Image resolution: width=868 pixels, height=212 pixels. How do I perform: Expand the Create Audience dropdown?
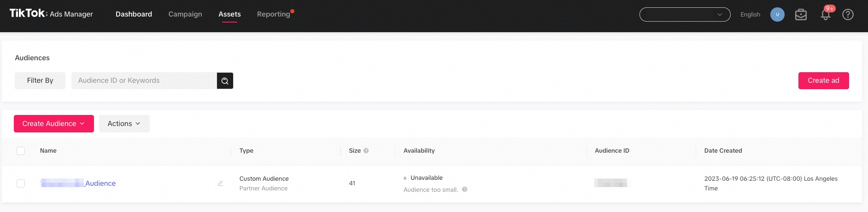pos(54,124)
